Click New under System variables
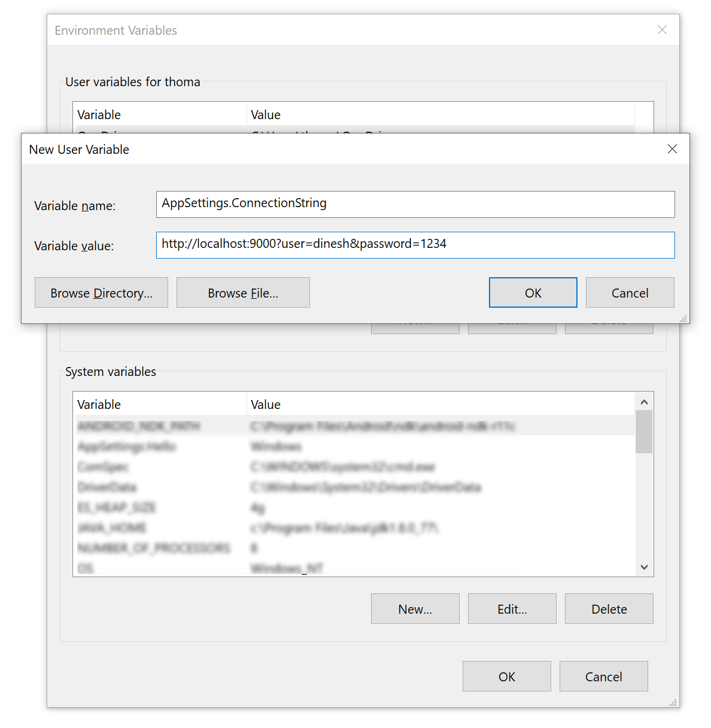 (415, 608)
